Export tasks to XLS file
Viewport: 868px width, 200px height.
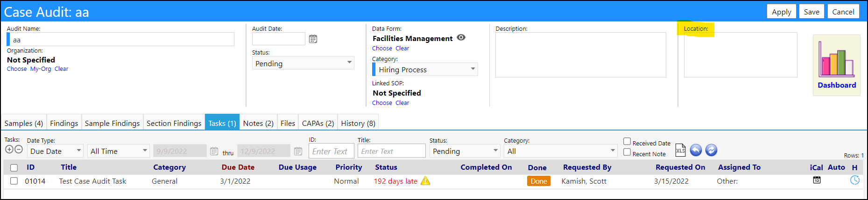680,150
